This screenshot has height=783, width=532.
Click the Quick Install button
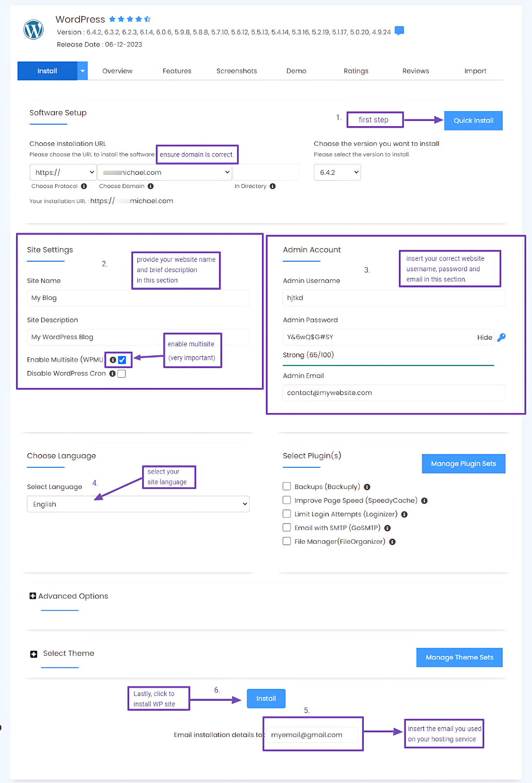pos(473,120)
